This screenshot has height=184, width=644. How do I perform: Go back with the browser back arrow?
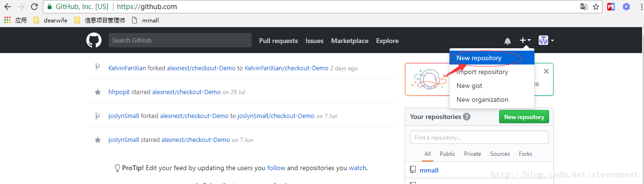pyautogui.click(x=7, y=7)
